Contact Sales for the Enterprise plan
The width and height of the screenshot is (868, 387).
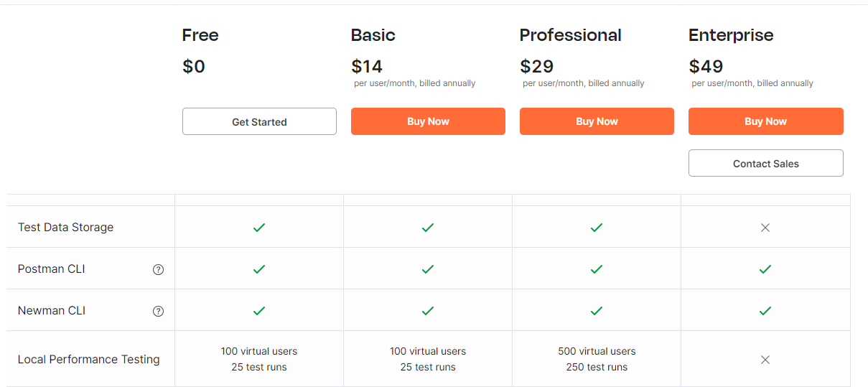(765, 164)
